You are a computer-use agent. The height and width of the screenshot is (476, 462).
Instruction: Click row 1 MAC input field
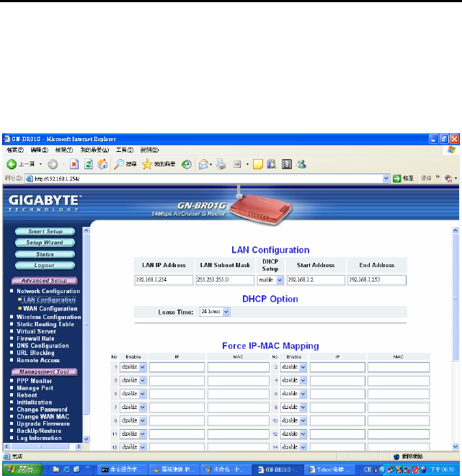(x=238, y=367)
